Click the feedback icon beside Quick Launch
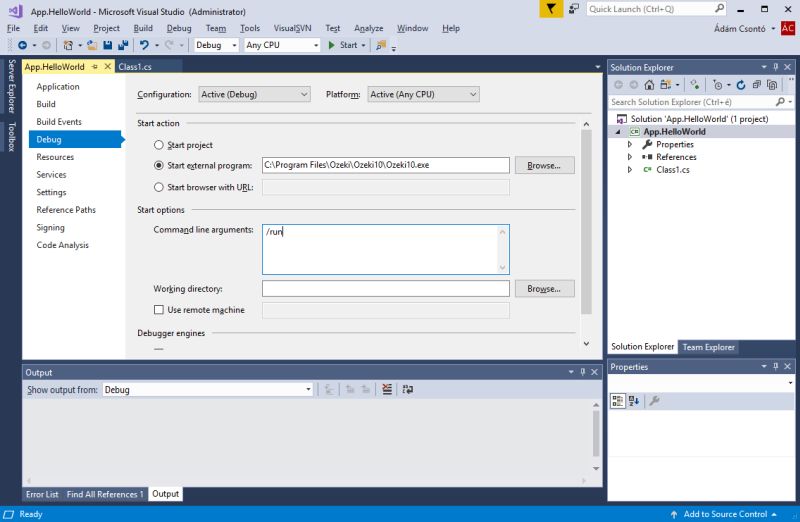The height and width of the screenshot is (522, 800). [574, 9]
